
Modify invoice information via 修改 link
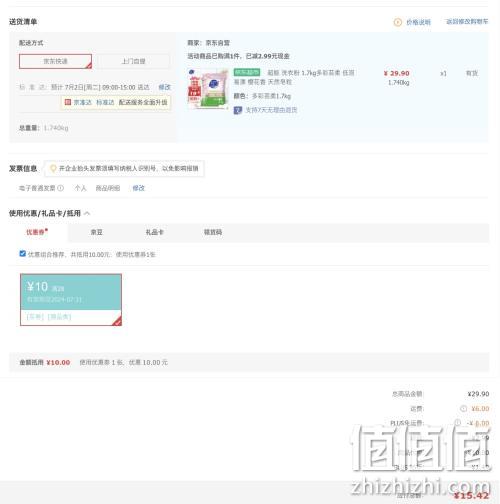point(138,188)
